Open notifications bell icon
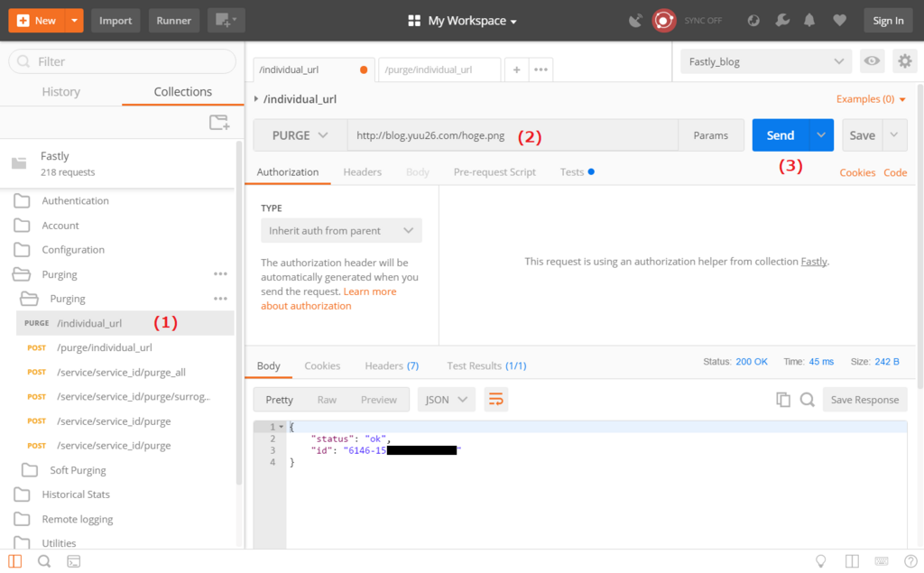Screen dimensions: 924x573 tap(809, 21)
